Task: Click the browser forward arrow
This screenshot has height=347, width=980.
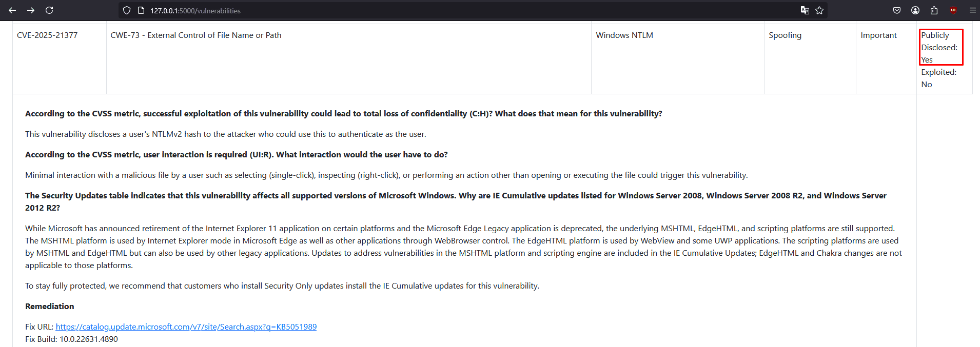Action: [x=31, y=10]
